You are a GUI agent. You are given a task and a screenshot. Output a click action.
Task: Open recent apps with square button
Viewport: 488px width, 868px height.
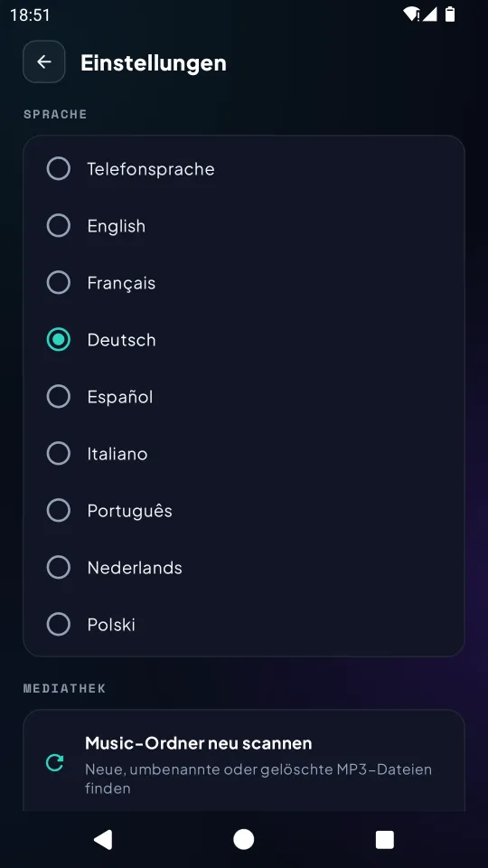(385, 839)
